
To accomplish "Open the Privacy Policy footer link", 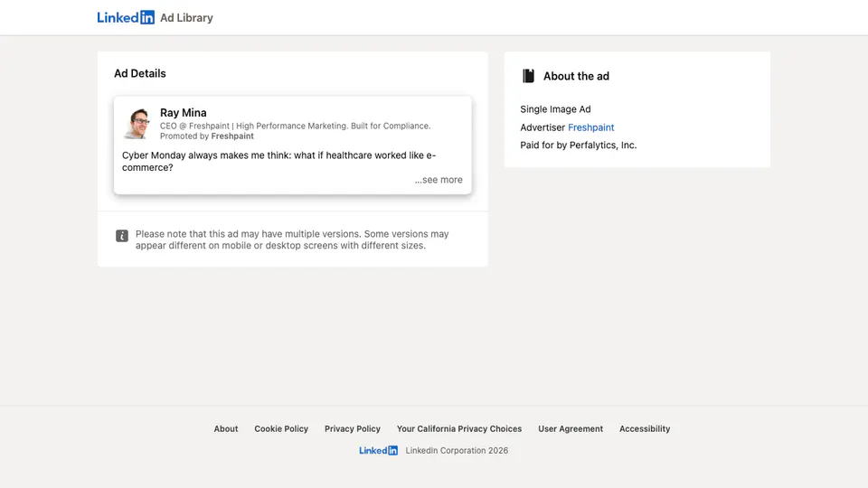I will [353, 428].
